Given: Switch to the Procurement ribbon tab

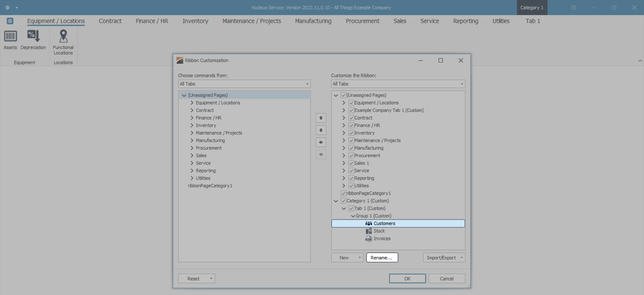Looking at the screenshot, I should (x=362, y=21).
